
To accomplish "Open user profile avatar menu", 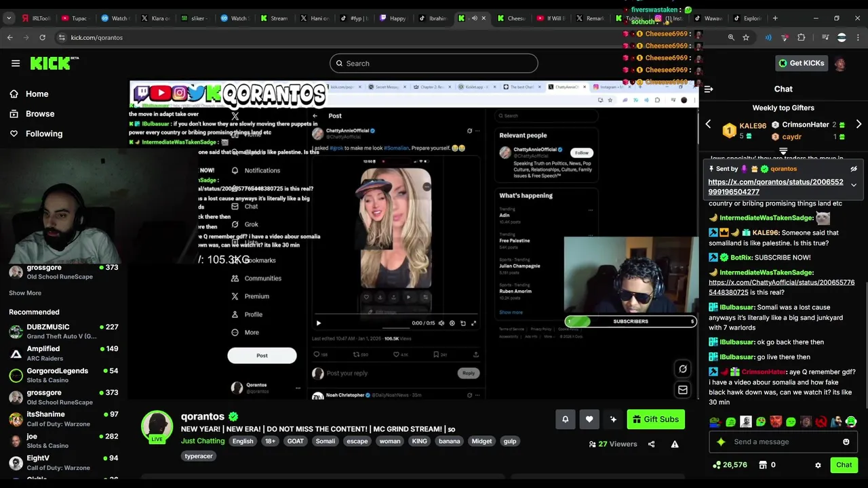I will [840, 64].
